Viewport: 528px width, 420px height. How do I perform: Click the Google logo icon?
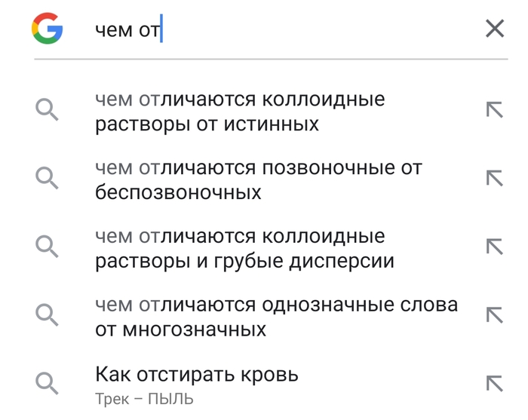click(x=47, y=29)
